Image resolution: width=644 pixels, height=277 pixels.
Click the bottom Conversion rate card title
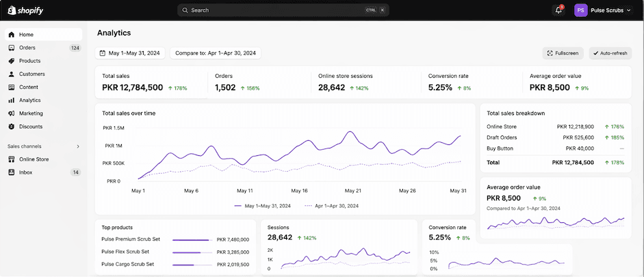coord(448,227)
